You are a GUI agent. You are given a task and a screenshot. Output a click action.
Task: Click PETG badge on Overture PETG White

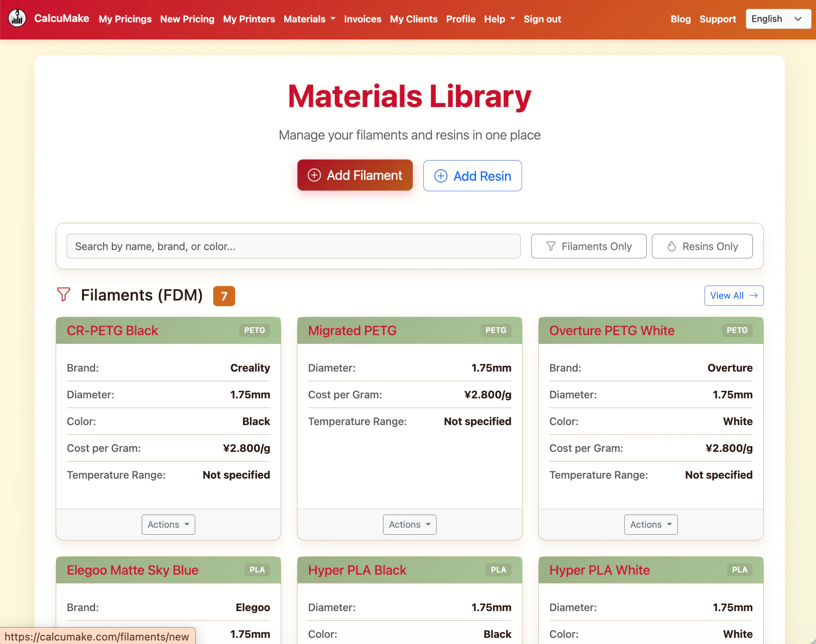click(x=737, y=330)
